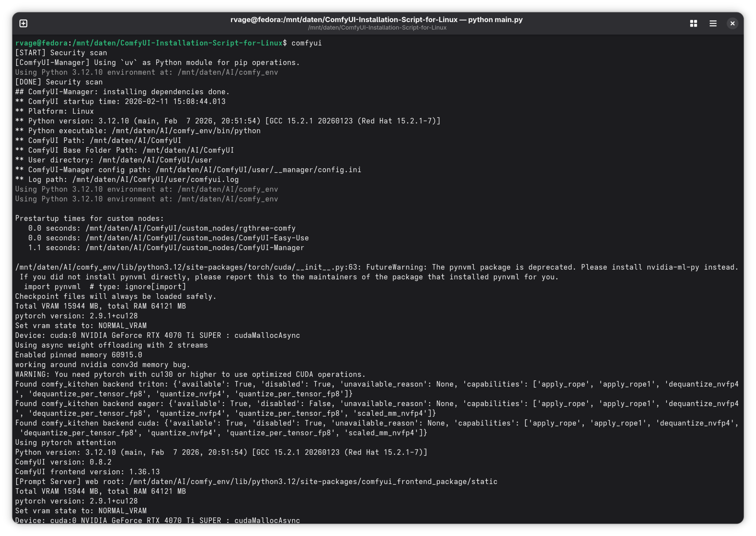Click the 'comfyui' command at the prompt
This screenshot has height=536, width=756.
[x=306, y=43]
